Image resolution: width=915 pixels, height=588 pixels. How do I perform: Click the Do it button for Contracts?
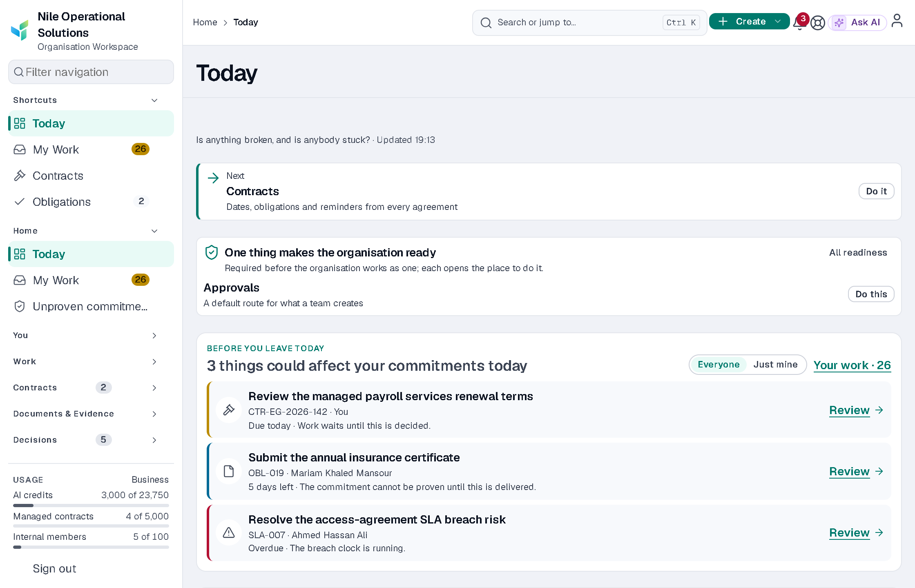[x=877, y=191]
